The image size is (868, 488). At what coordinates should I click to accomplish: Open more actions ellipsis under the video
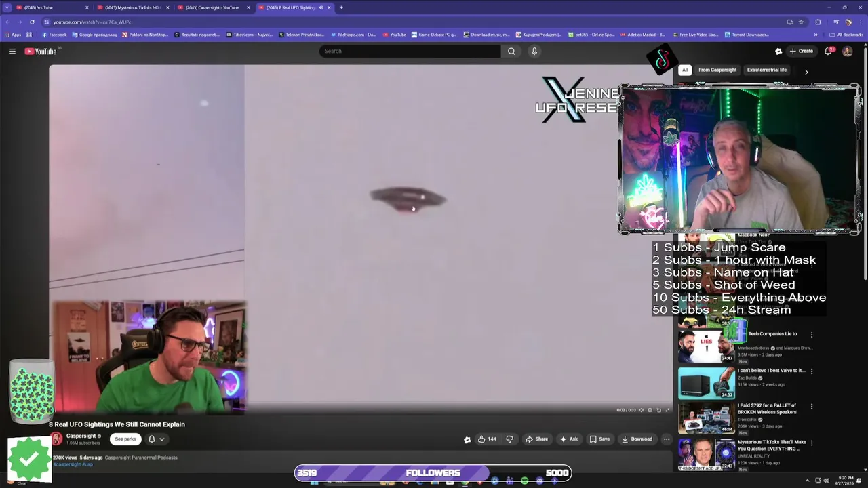[667, 439]
